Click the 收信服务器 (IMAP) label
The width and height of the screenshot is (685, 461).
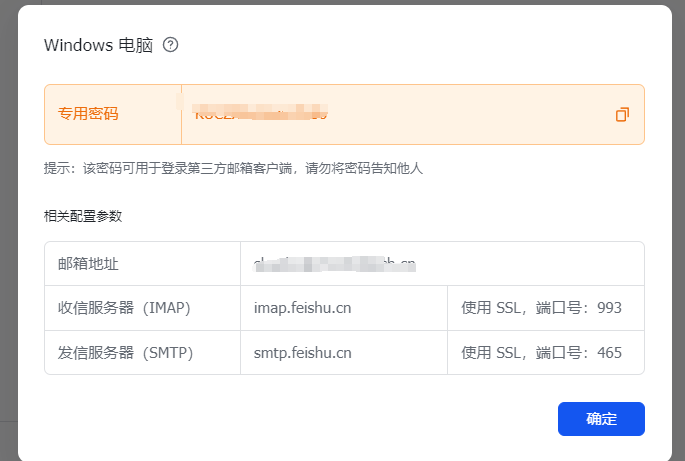pyautogui.click(x=124, y=308)
